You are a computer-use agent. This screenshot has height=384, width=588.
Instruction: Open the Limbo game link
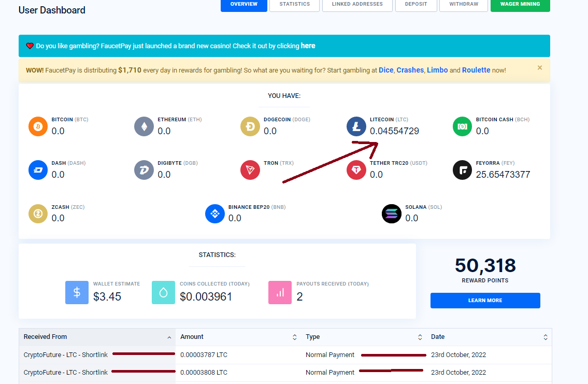pos(437,70)
